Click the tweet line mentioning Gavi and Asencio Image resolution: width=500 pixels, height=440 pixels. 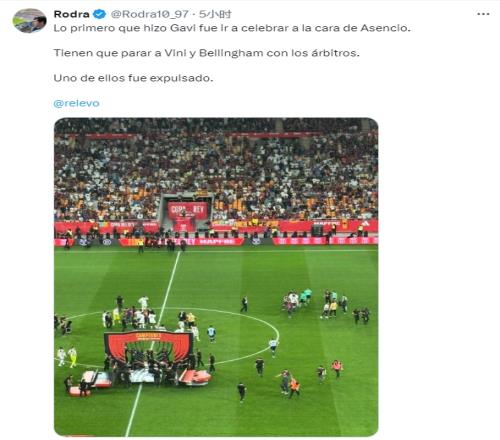pos(232,28)
